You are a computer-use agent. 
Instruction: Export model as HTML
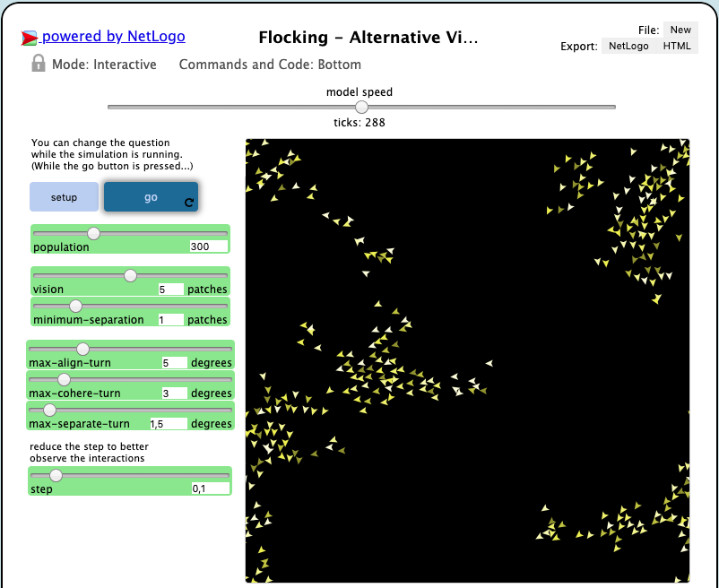[x=677, y=47]
